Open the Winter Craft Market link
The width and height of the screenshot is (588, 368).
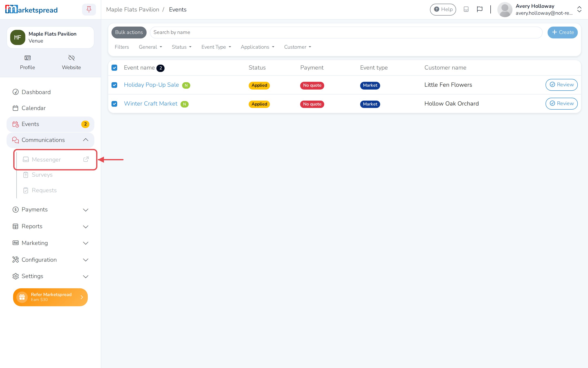[x=151, y=104]
